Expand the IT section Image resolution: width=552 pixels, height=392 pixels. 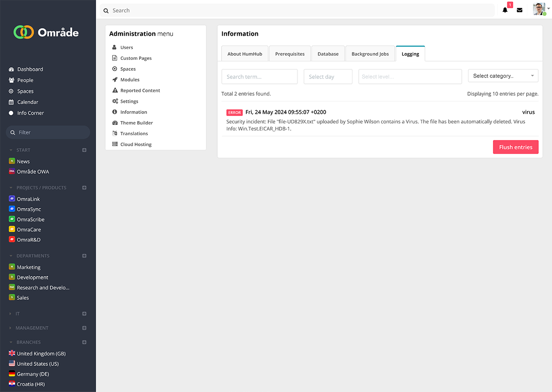(11, 314)
